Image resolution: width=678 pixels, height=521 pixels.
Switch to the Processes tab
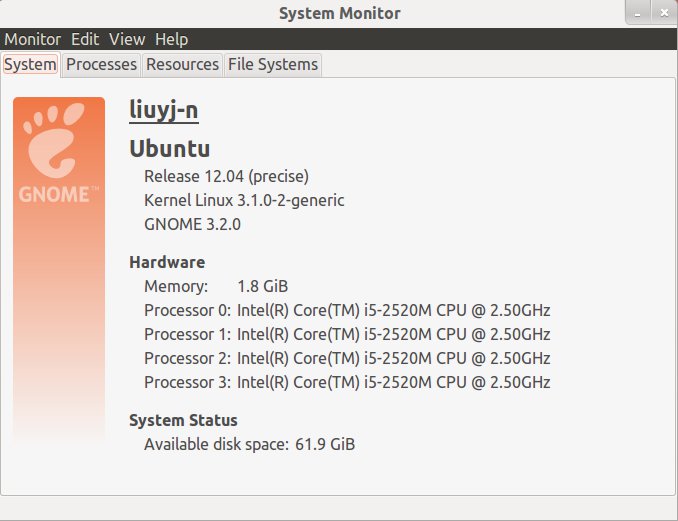[x=101, y=65]
